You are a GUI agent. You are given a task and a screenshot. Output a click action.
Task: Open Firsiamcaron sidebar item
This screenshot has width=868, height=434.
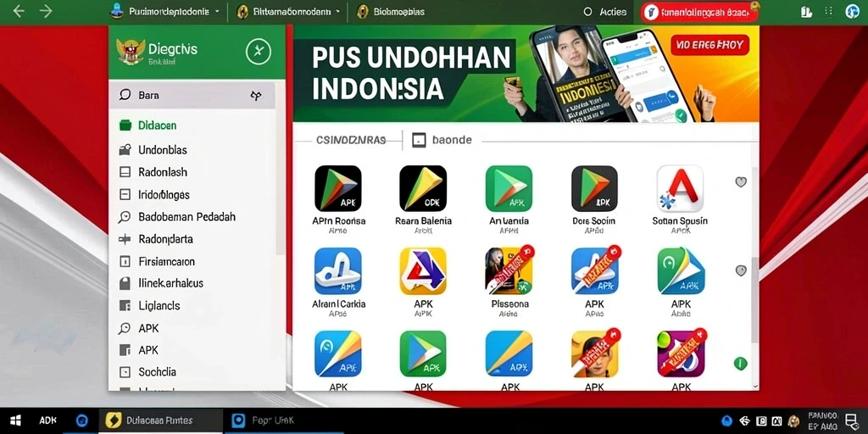click(x=166, y=261)
